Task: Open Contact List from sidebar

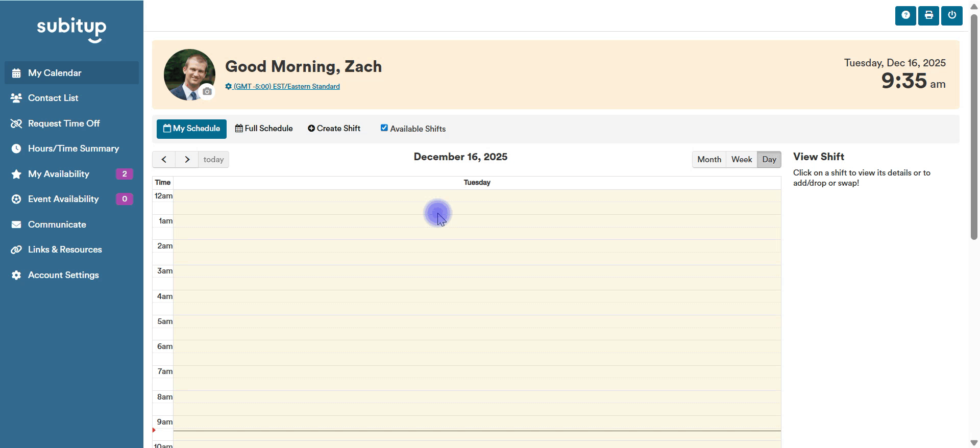Action: pos(53,98)
